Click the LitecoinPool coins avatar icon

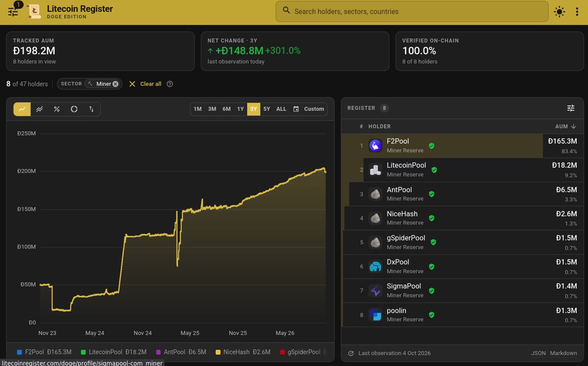(375, 170)
